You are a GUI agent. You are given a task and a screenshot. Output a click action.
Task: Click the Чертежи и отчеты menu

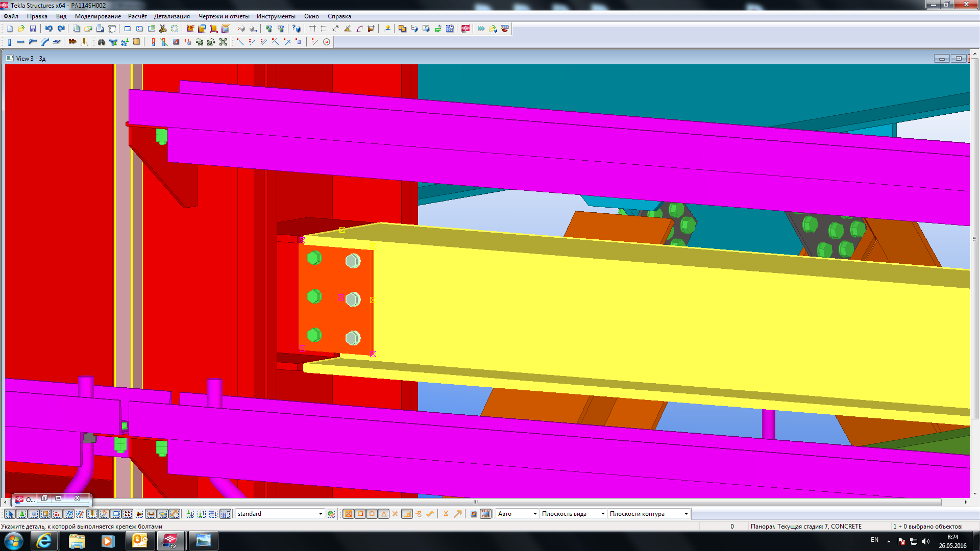click(224, 16)
